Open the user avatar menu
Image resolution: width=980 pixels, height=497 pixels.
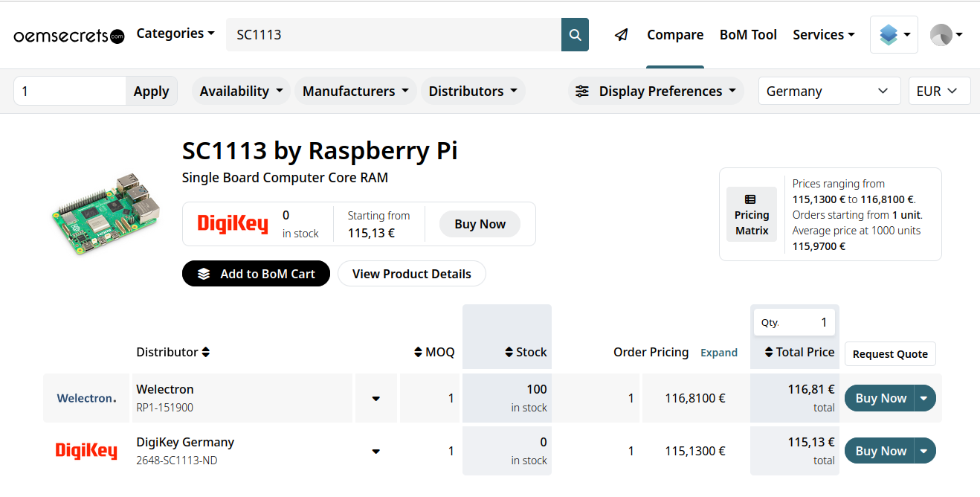click(947, 35)
